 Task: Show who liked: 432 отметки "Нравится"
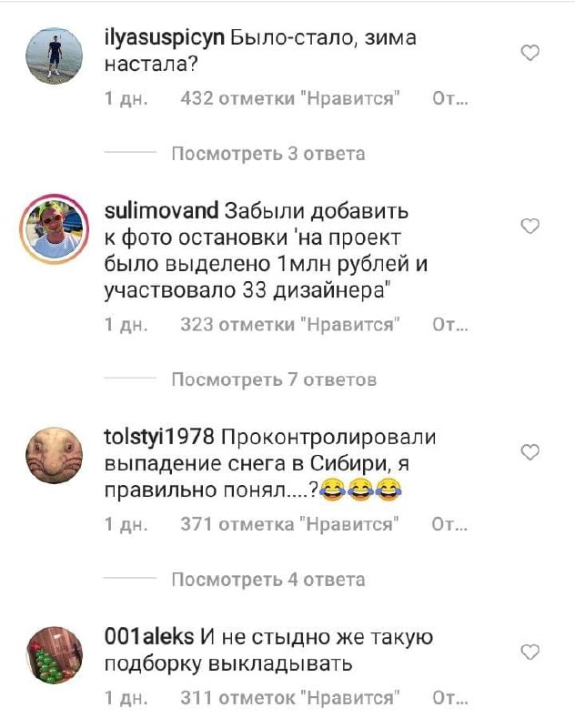pyautogui.click(x=290, y=98)
